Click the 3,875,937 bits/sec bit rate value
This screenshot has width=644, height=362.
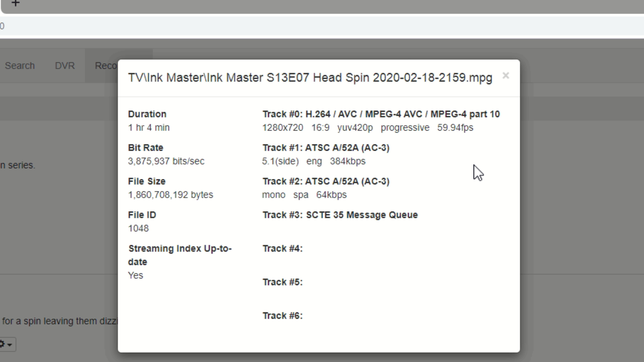click(166, 161)
